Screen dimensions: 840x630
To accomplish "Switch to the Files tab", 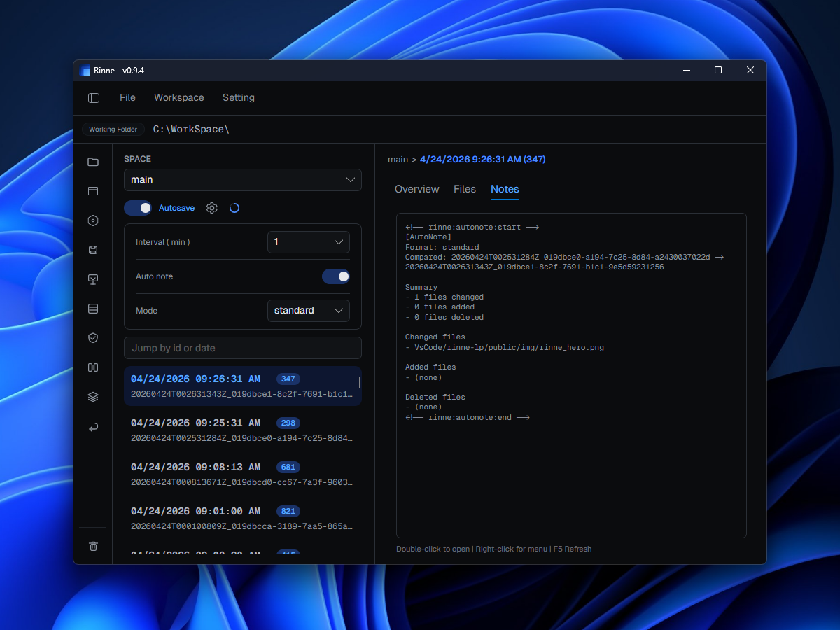I will point(465,189).
